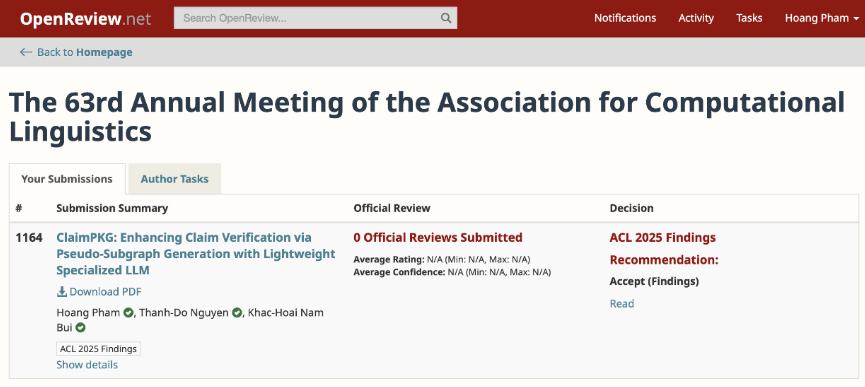865x387 pixels.
Task: Focus the Search OpenReview input field
Action: [x=315, y=18]
